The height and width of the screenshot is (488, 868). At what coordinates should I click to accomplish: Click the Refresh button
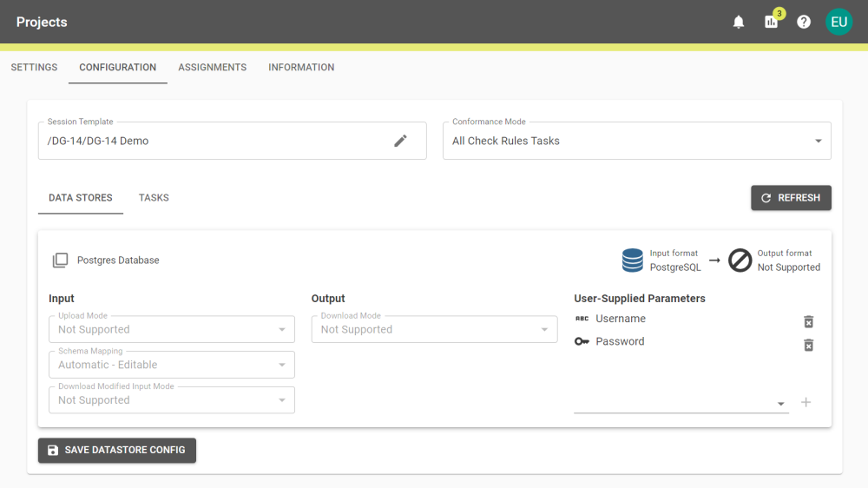tap(791, 198)
